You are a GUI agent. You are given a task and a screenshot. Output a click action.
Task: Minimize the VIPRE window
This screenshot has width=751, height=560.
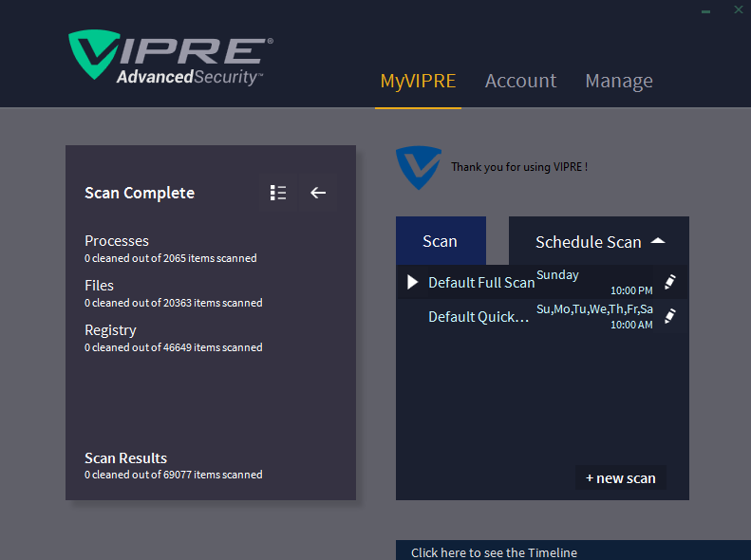point(705,11)
